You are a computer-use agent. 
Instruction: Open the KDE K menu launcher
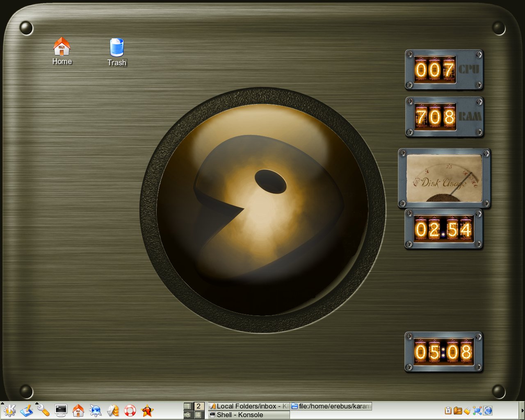coord(9,410)
